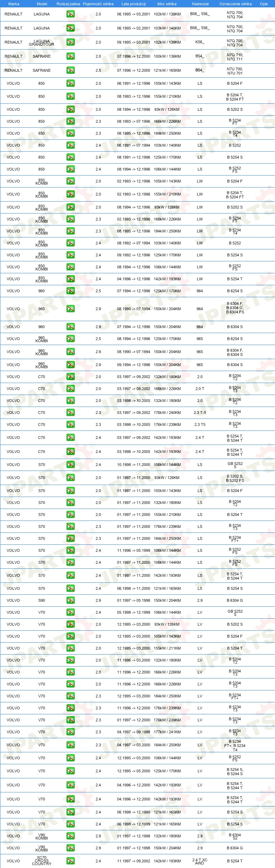
Task: Click the Pojemność silnika column header
Action: point(98,4)
